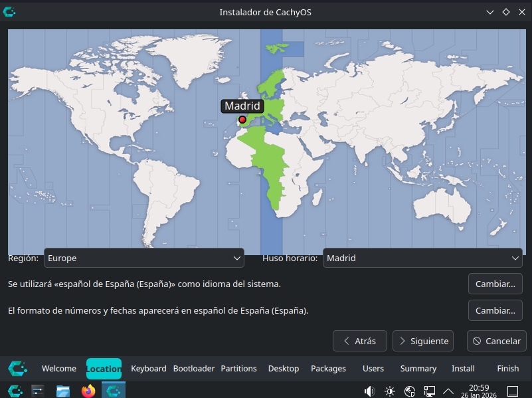The image size is (532, 398).
Task: Cancel installation with the Cancelar button
Action: click(496, 341)
